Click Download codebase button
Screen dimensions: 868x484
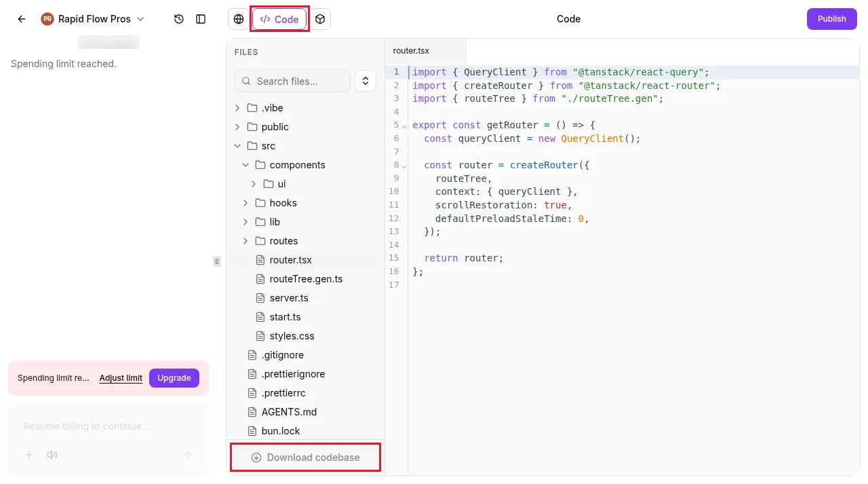pos(305,458)
